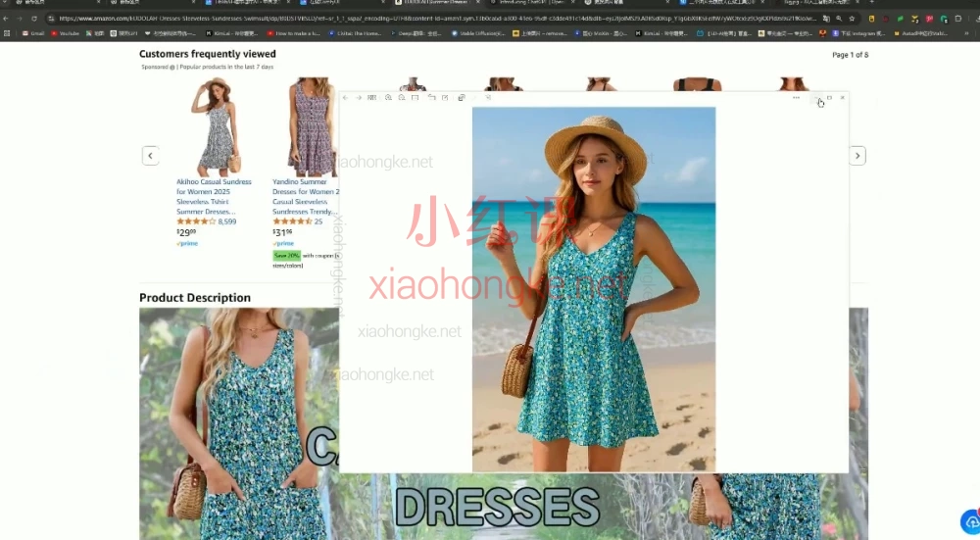Open the YouTube bookmark
The height and width of the screenshot is (540, 980).
click(x=64, y=33)
